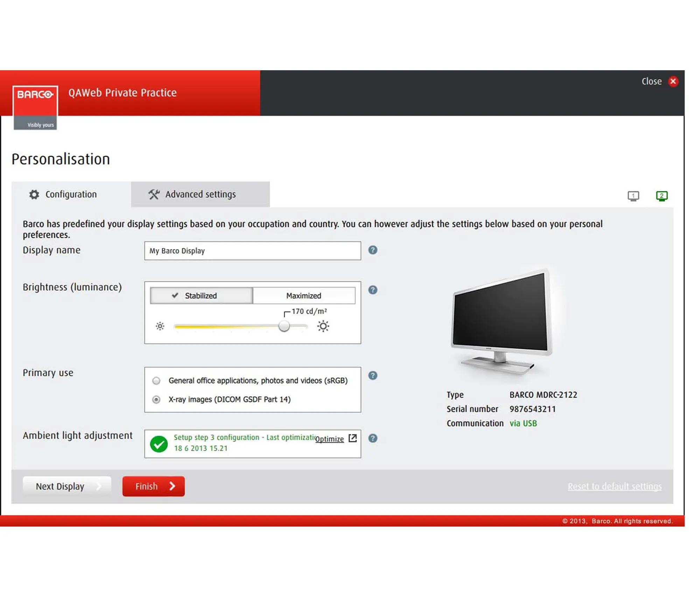Viewport: 700px width, 596px height.
Task: Click the QAWeb Private Practice title
Action: pos(122,93)
